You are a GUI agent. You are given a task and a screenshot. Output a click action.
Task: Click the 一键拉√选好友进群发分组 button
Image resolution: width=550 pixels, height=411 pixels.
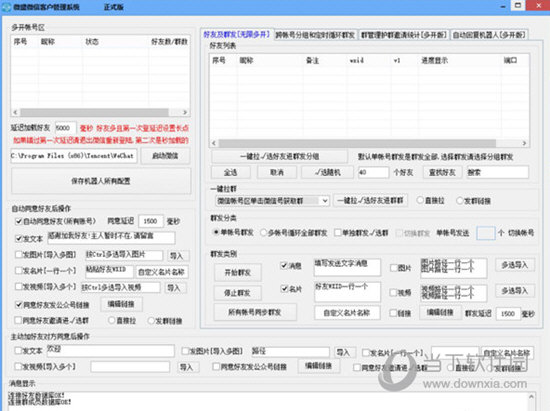pos(280,156)
